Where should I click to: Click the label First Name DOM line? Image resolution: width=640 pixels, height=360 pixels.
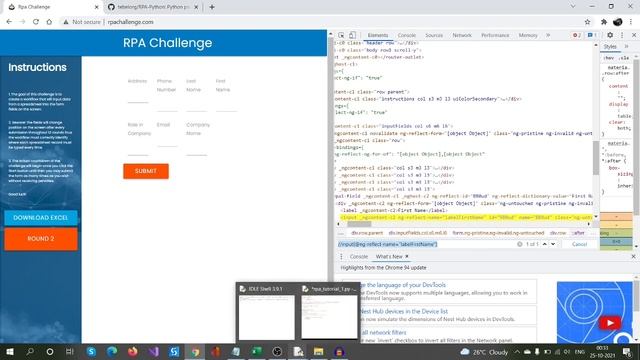point(395,211)
